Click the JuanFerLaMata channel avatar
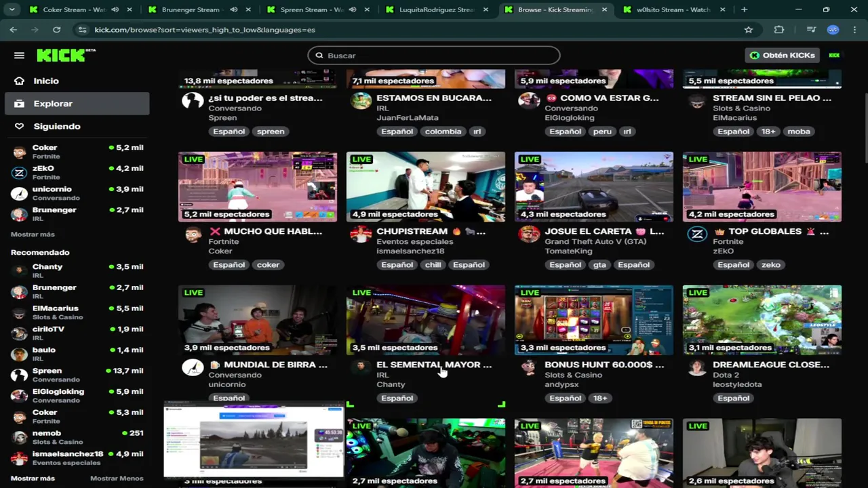Image resolution: width=868 pixels, height=488 pixels. [361, 102]
